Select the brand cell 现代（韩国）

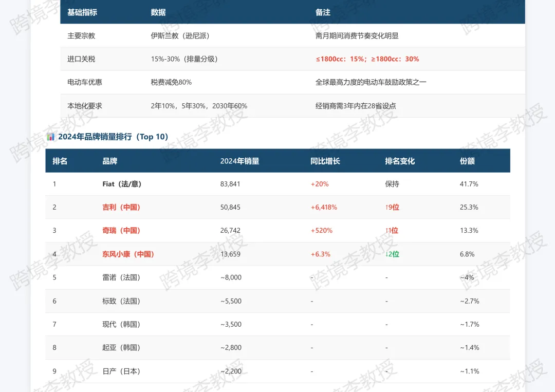point(121,324)
